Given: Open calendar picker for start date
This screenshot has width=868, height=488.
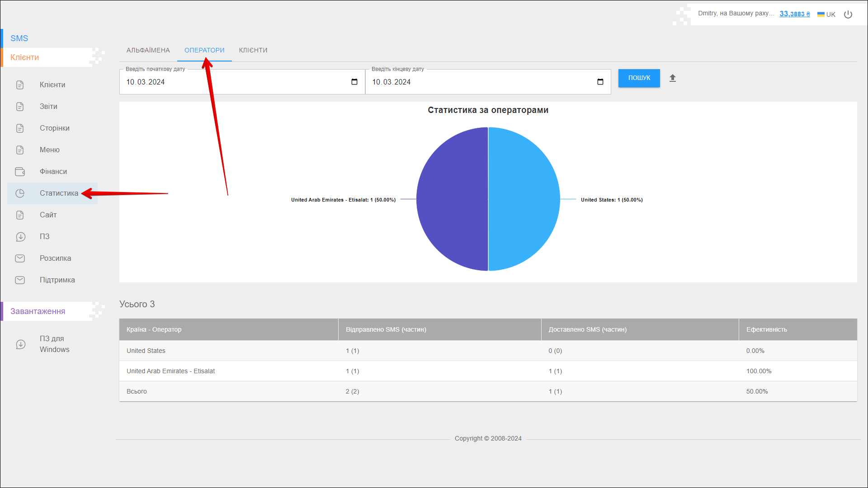Looking at the screenshot, I should 354,82.
